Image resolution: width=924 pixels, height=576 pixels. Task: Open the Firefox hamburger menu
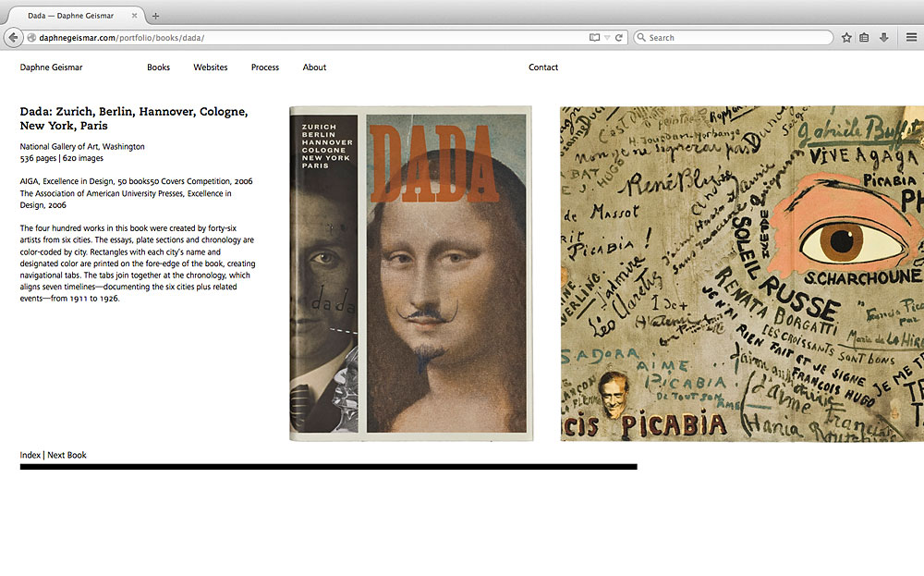pyautogui.click(x=911, y=38)
